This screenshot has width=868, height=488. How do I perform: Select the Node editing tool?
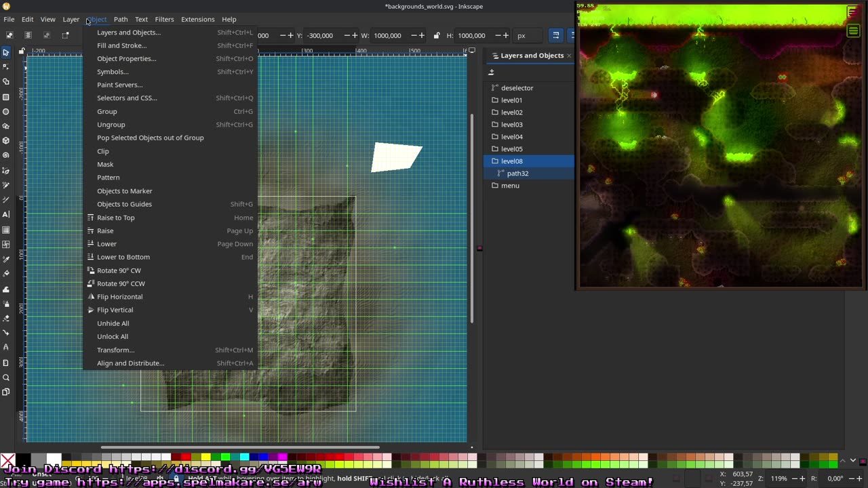[6, 67]
